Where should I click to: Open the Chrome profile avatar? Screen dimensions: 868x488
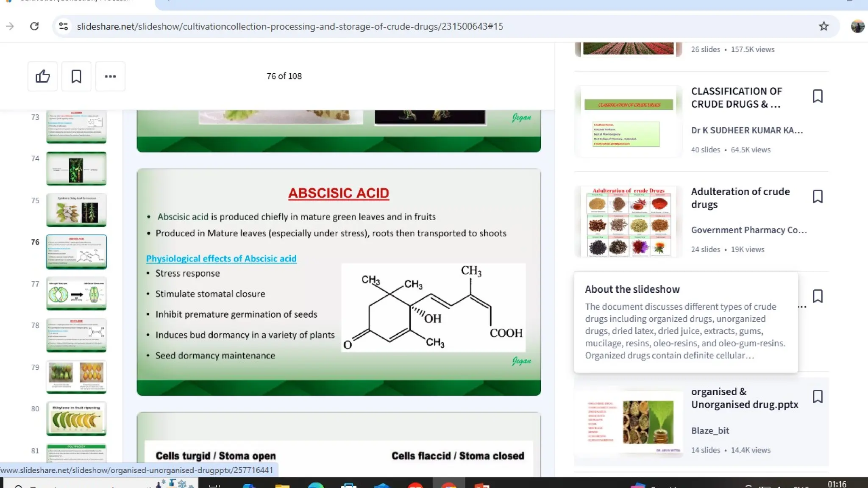click(x=857, y=26)
